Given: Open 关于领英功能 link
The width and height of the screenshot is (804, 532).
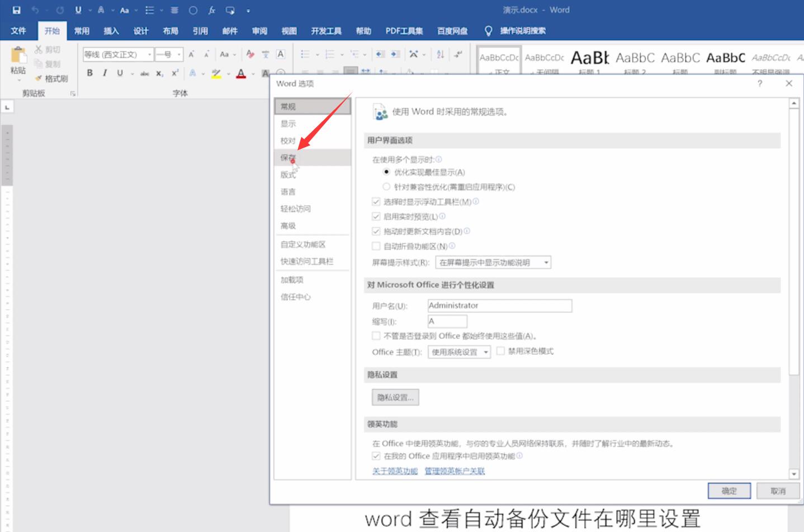Looking at the screenshot, I should point(395,471).
